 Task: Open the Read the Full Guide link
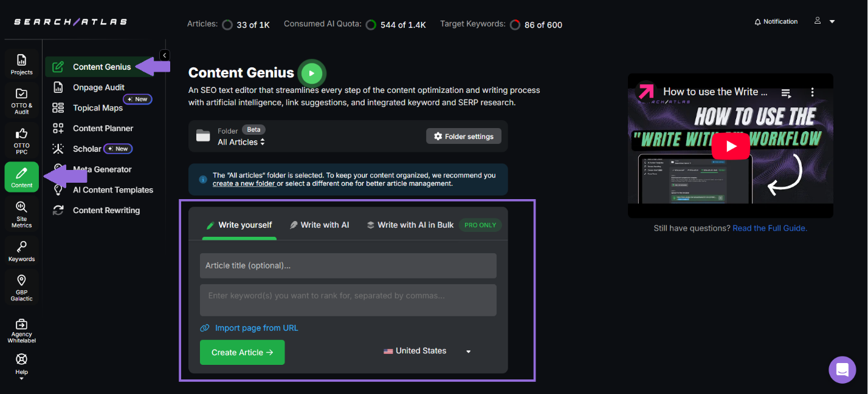770,228
